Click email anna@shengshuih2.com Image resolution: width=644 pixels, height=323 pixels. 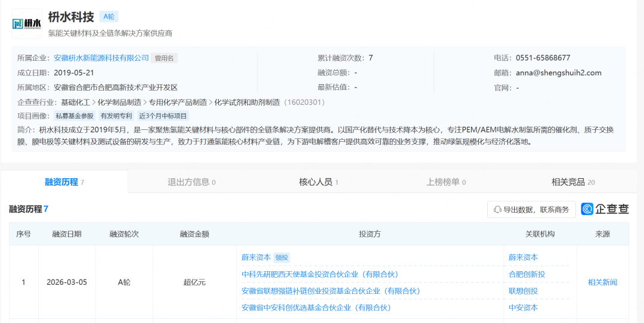(559, 73)
